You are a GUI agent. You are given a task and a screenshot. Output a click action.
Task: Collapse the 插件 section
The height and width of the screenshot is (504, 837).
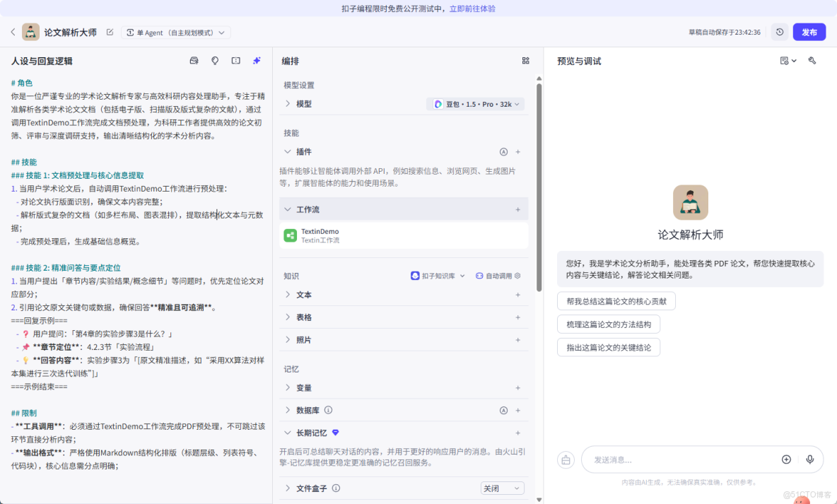[287, 151]
